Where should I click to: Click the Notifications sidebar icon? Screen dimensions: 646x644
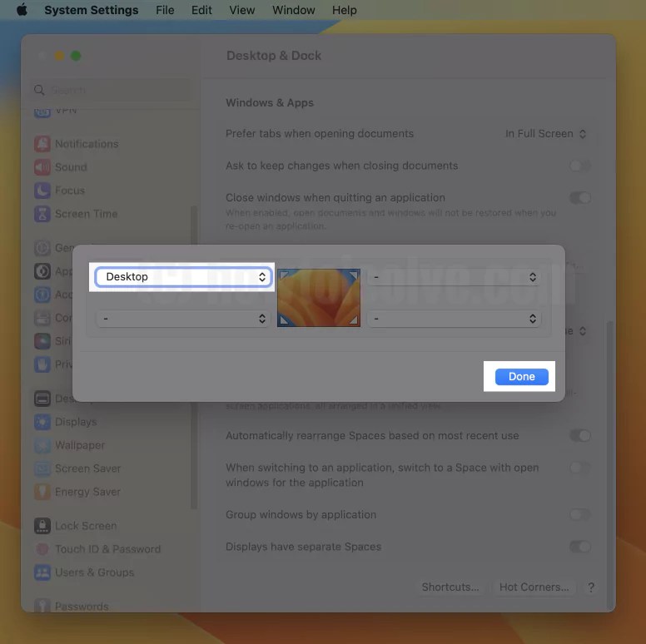click(42, 144)
